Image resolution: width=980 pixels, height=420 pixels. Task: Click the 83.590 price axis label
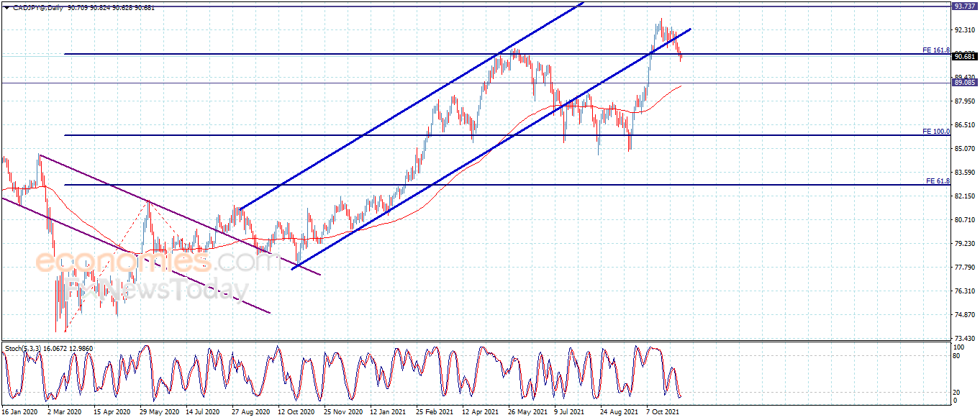coord(965,173)
